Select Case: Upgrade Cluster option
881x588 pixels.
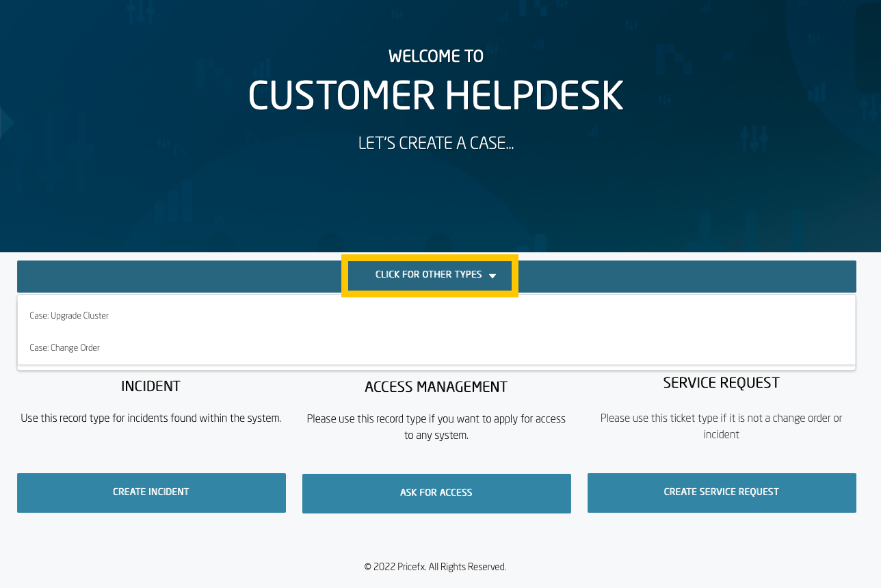coord(69,316)
